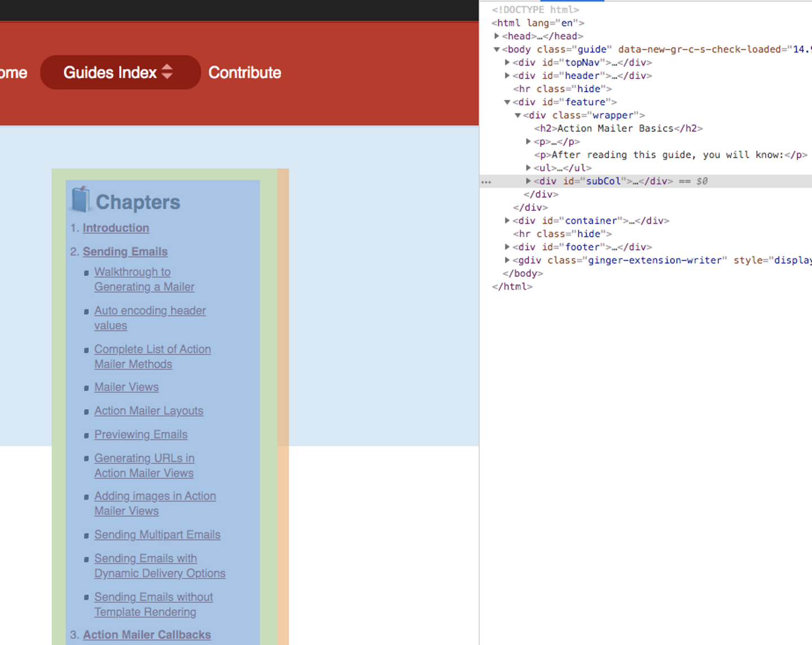Open Sending Emails with Dynamic Delivery Options
The width and height of the screenshot is (812, 645).
(x=160, y=566)
